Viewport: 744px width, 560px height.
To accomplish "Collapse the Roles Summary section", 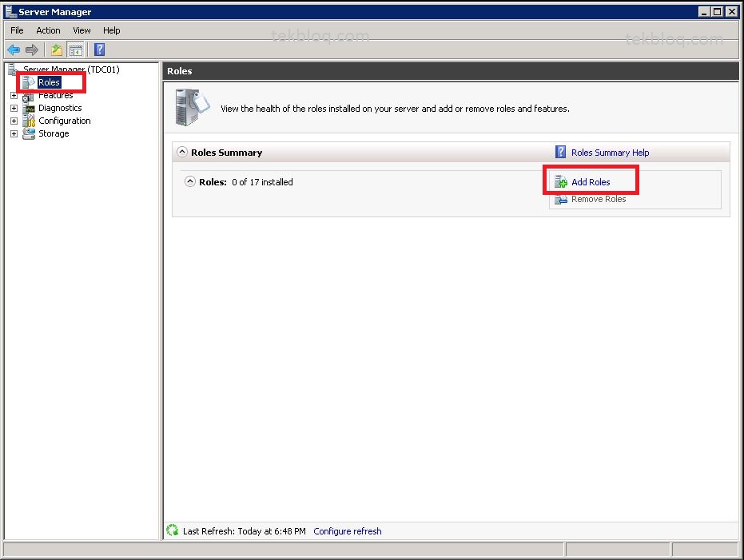I will [x=182, y=152].
